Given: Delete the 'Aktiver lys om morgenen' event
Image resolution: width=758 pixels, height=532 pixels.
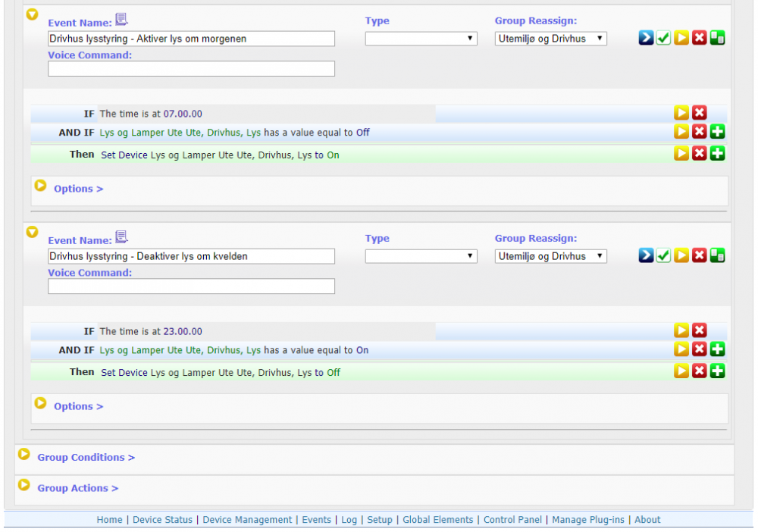Looking at the screenshot, I should coord(699,38).
